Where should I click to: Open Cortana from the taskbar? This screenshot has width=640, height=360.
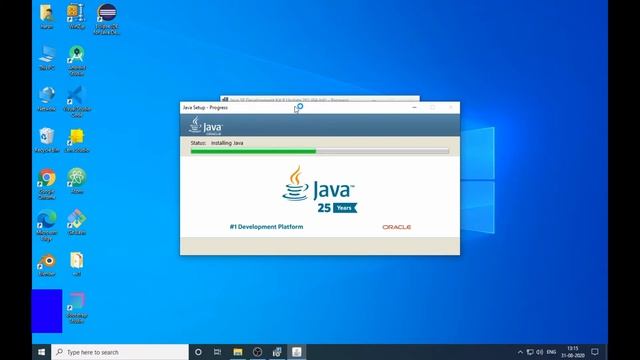(198, 352)
